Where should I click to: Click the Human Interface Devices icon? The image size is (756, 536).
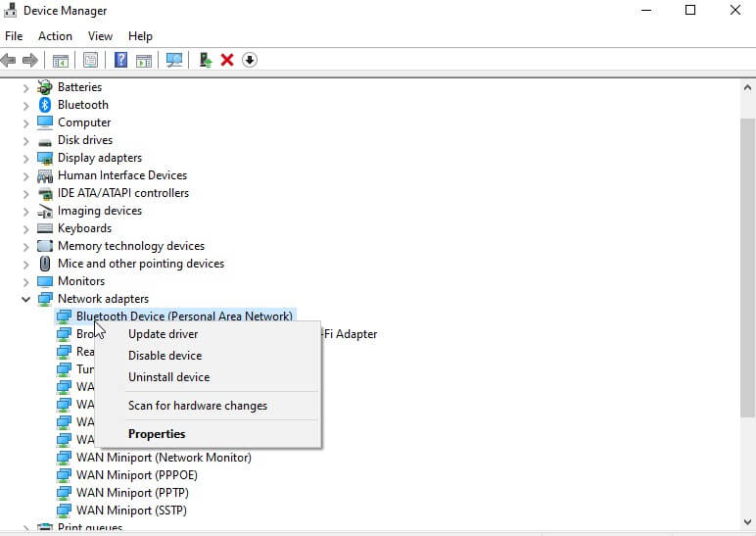[x=45, y=175]
